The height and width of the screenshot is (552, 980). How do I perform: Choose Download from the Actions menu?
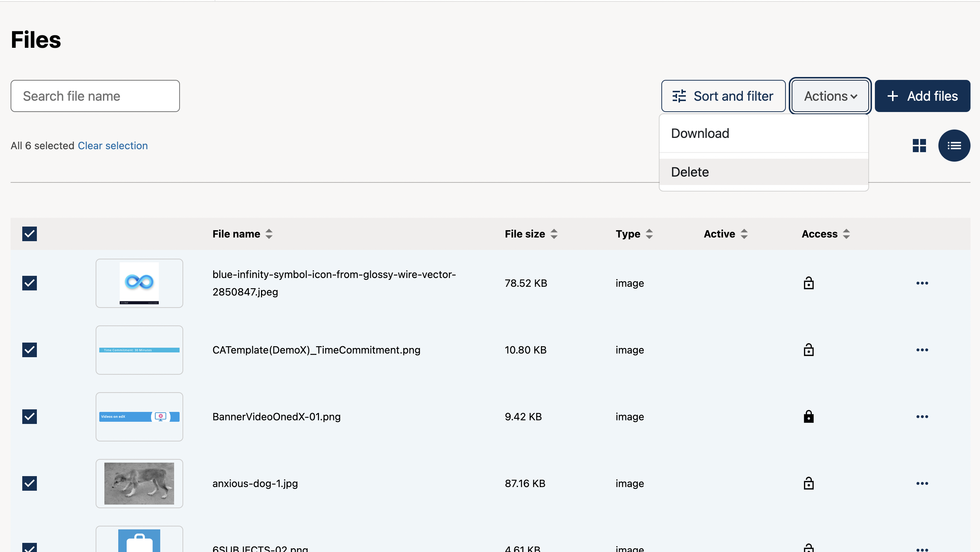click(700, 134)
